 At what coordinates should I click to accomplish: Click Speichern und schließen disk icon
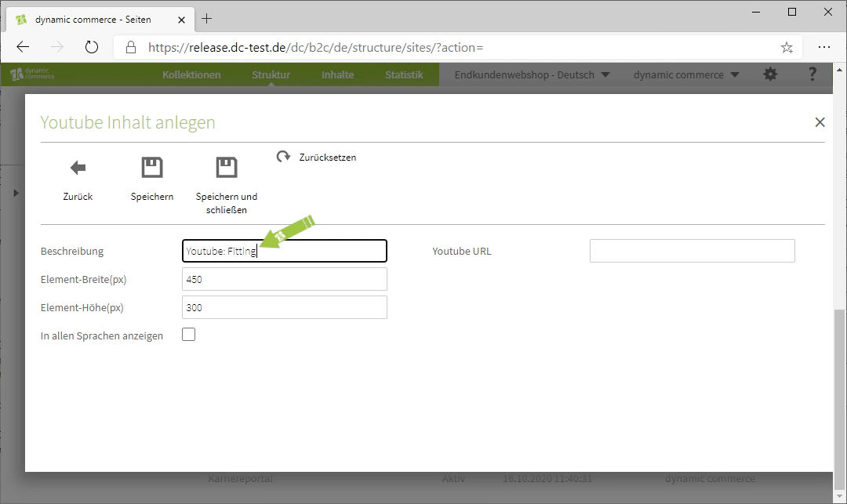pos(227,167)
